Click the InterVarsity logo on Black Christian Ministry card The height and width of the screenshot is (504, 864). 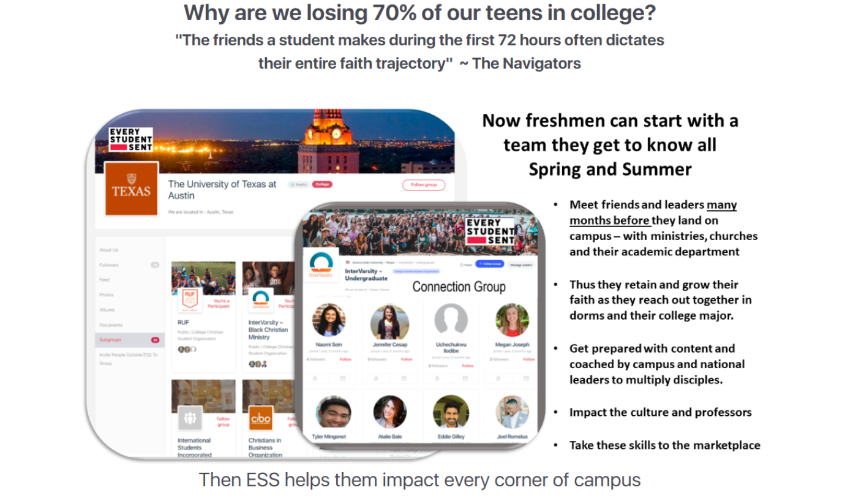point(260,300)
